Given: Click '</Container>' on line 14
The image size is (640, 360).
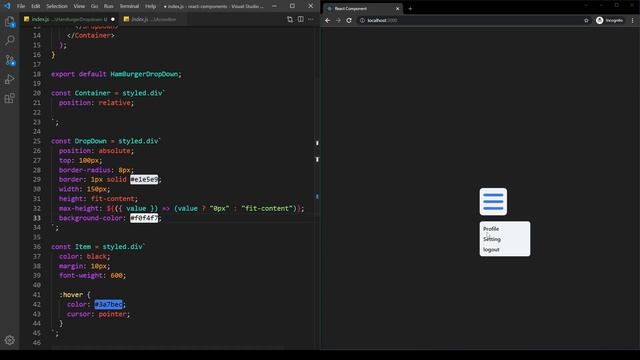Looking at the screenshot, I should (x=91, y=36).
